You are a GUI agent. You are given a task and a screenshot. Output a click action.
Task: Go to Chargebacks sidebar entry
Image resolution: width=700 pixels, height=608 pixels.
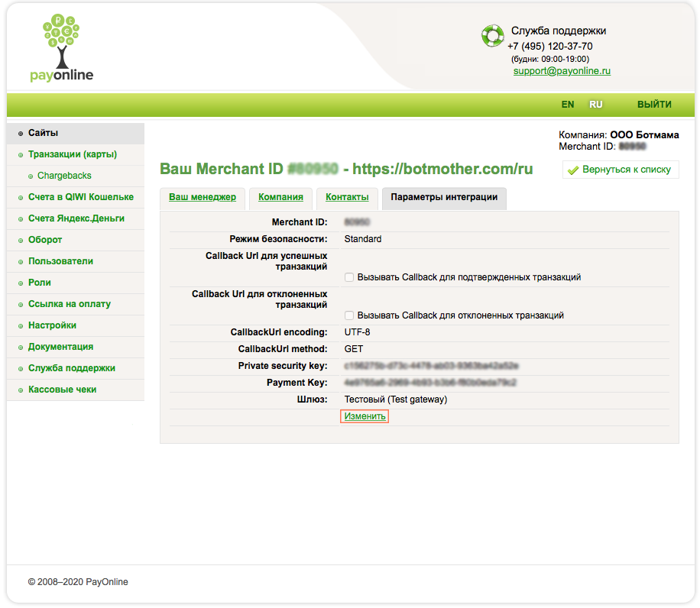76,176
